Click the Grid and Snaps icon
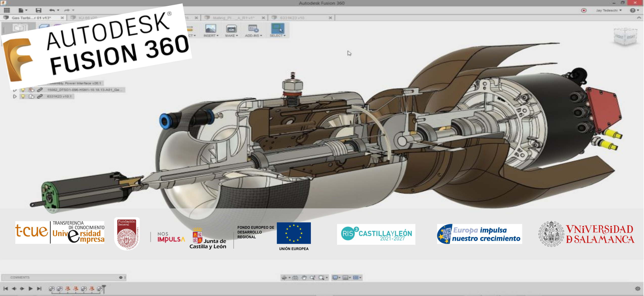The image size is (644, 296). 345,278
